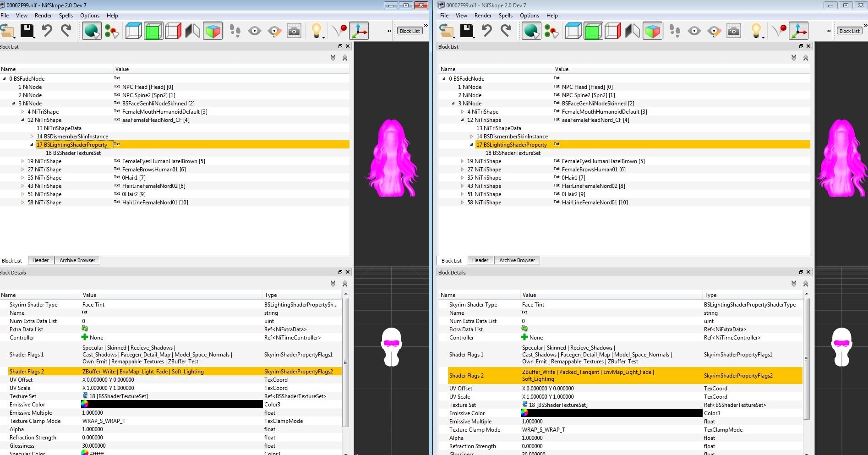The height and width of the screenshot is (455, 868).
Task: Open the Spells menu in left window
Action: pyautogui.click(x=66, y=15)
